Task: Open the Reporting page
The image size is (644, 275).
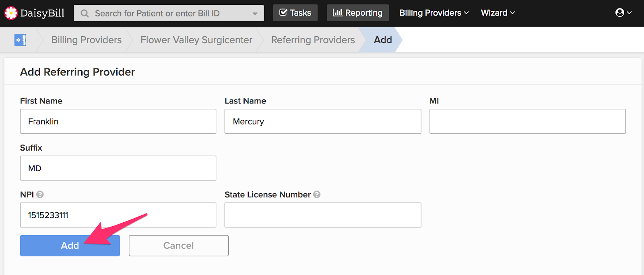Action: (357, 13)
